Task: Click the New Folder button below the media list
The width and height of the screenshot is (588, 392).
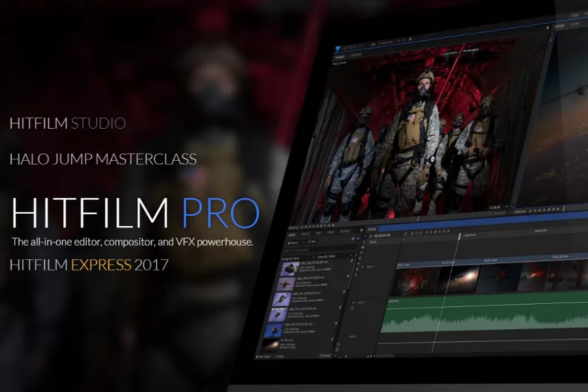Action: 265,357
